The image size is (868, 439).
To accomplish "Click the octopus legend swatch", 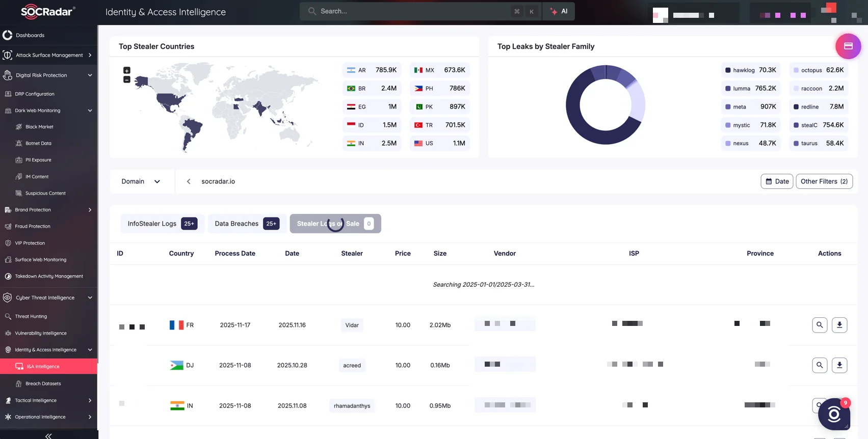I will point(796,70).
